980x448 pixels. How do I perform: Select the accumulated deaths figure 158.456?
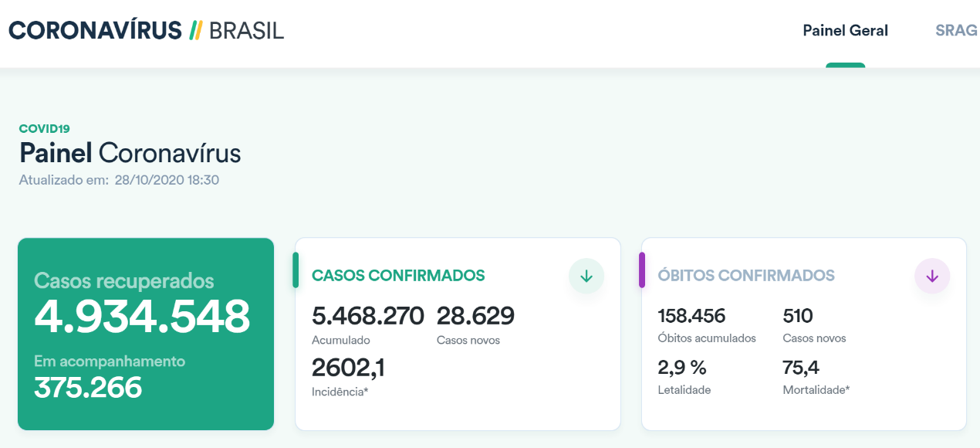click(691, 316)
